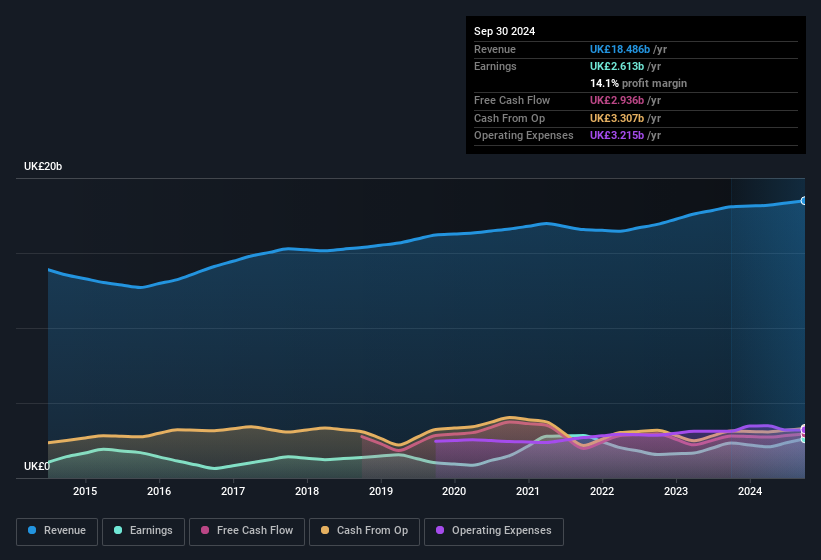Click the Free Cash Flow tooltip label

point(512,100)
